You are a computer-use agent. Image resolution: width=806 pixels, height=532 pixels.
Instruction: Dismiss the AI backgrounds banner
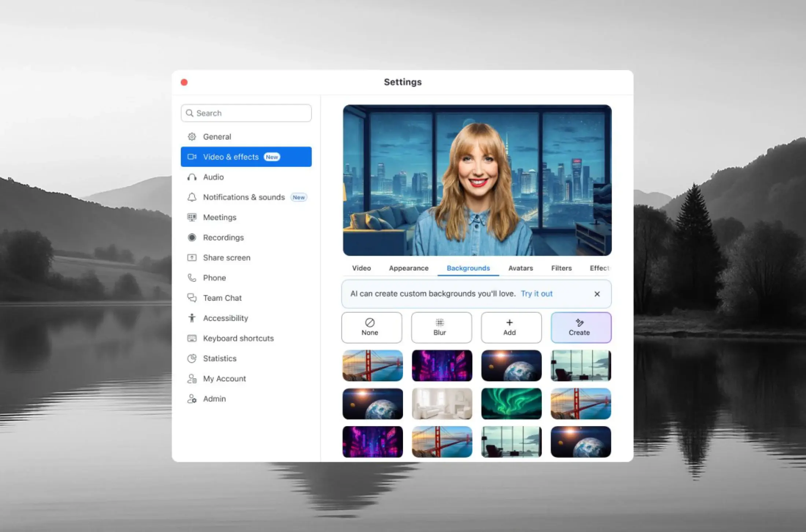pos(597,294)
